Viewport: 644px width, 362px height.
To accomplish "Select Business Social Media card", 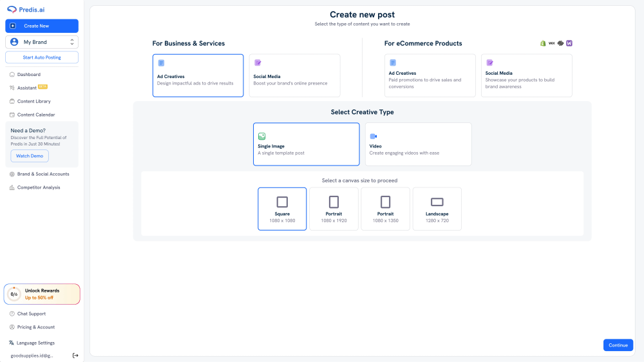I will [294, 75].
